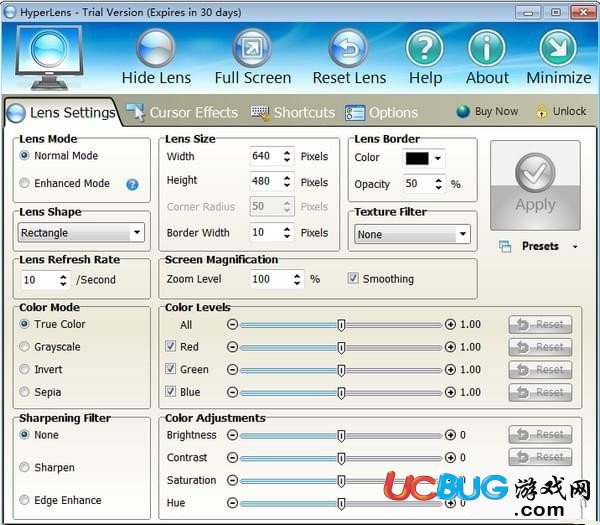
Task: Click the Zoom Level spinner arrows
Action: [297, 279]
